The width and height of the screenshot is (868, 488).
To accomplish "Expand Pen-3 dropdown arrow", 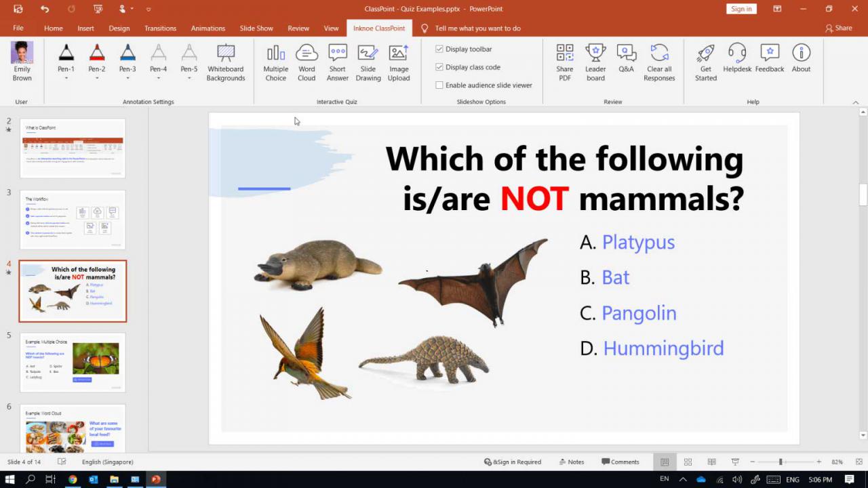I will 127,78.
